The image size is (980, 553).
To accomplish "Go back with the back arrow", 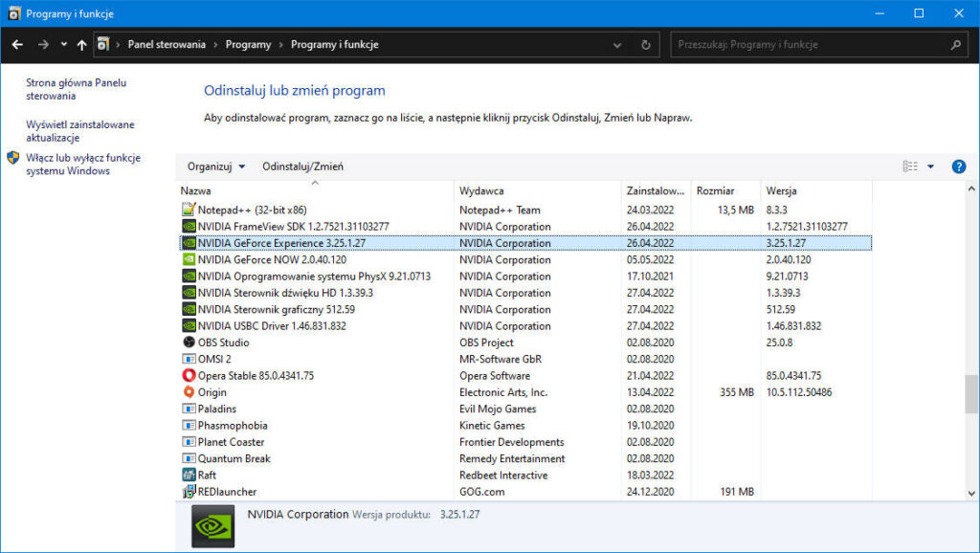I will click(17, 44).
